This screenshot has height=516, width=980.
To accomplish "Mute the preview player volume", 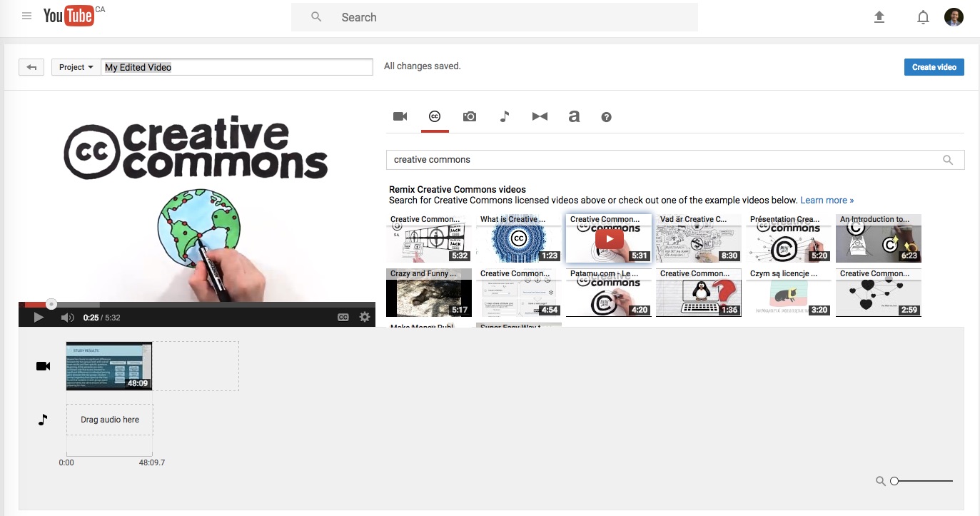I will [67, 318].
